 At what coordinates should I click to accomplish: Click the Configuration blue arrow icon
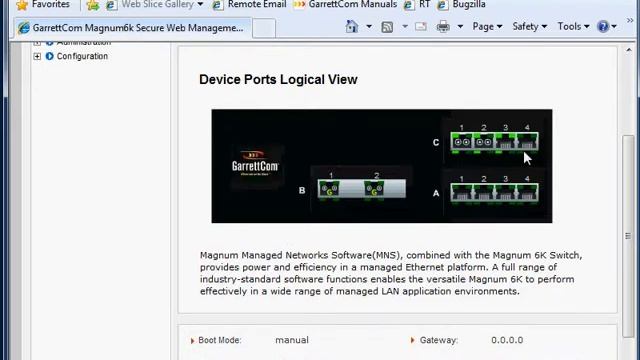pyautogui.click(x=49, y=56)
